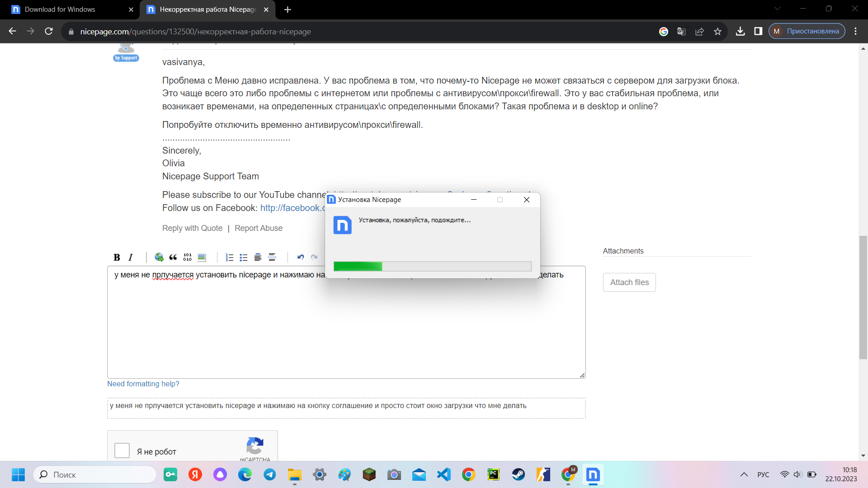Click the Unordered list icon
The height and width of the screenshot is (488, 868).
pos(243,257)
